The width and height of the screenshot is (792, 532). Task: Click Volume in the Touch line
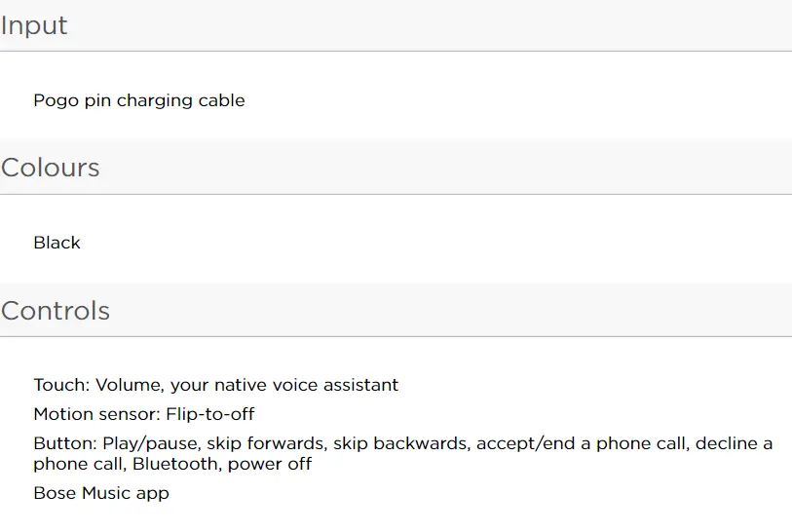[129, 385]
